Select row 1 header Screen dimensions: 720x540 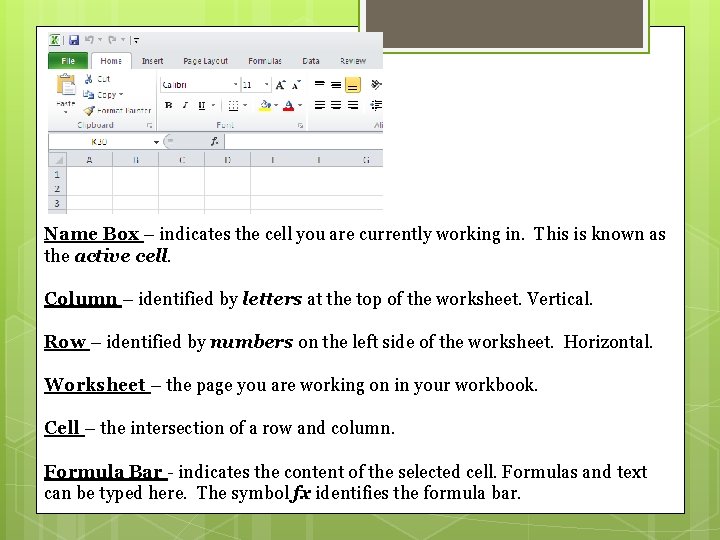[57, 174]
